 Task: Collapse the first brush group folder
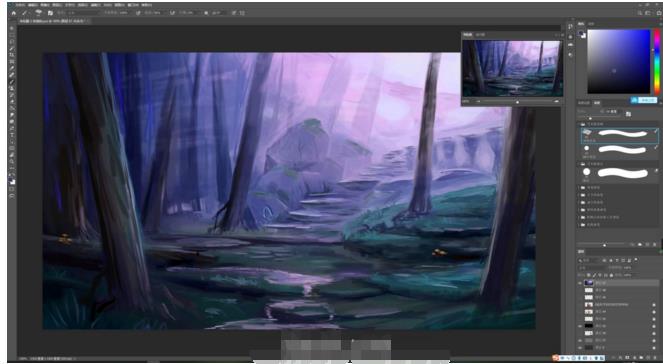coord(578,124)
